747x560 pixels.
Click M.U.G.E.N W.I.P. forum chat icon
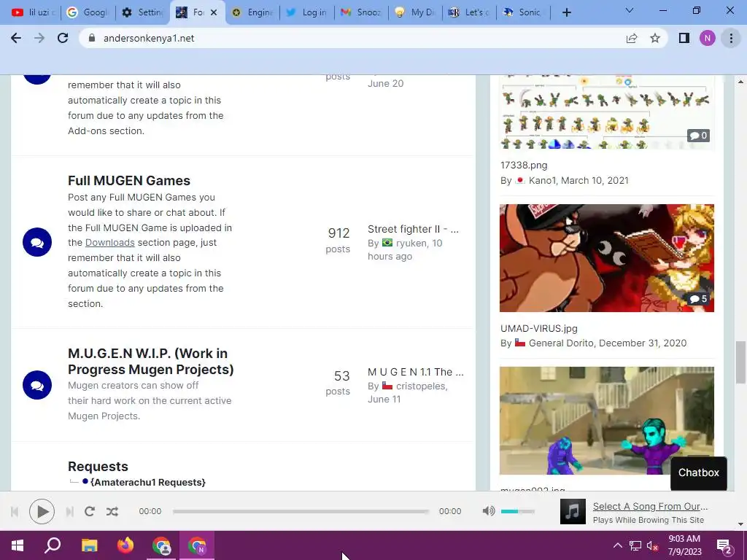(x=37, y=385)
